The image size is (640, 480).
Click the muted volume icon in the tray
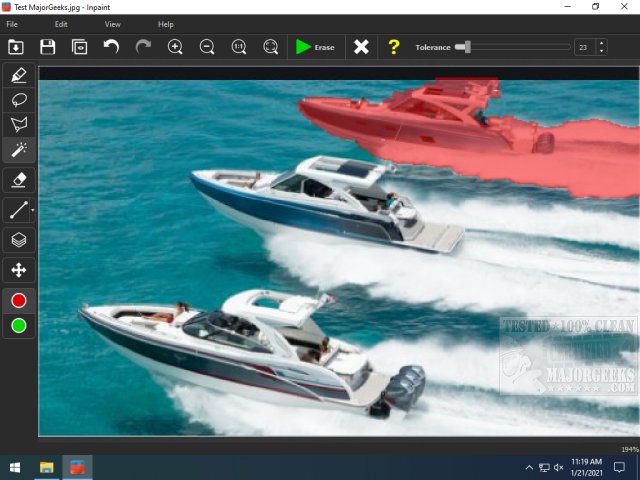pos(559,468)
